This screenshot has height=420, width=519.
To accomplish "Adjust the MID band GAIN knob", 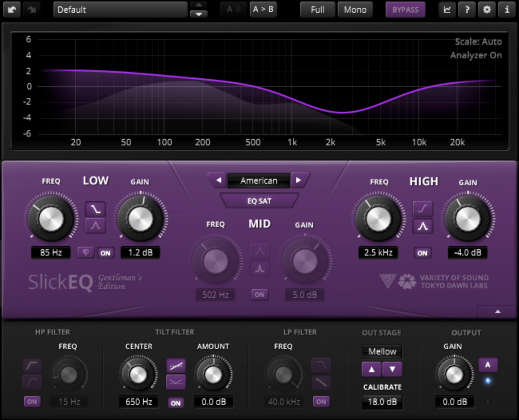I will [x=305, y=261].
